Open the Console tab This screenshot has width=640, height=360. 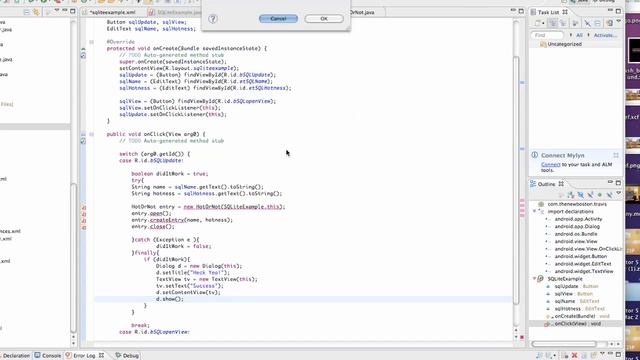point(48,356)
